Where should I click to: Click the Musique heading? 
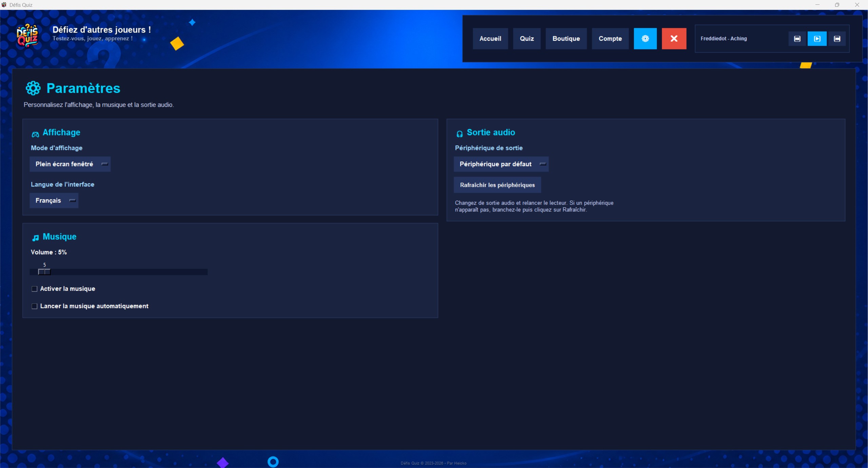[x=59, y=237]
